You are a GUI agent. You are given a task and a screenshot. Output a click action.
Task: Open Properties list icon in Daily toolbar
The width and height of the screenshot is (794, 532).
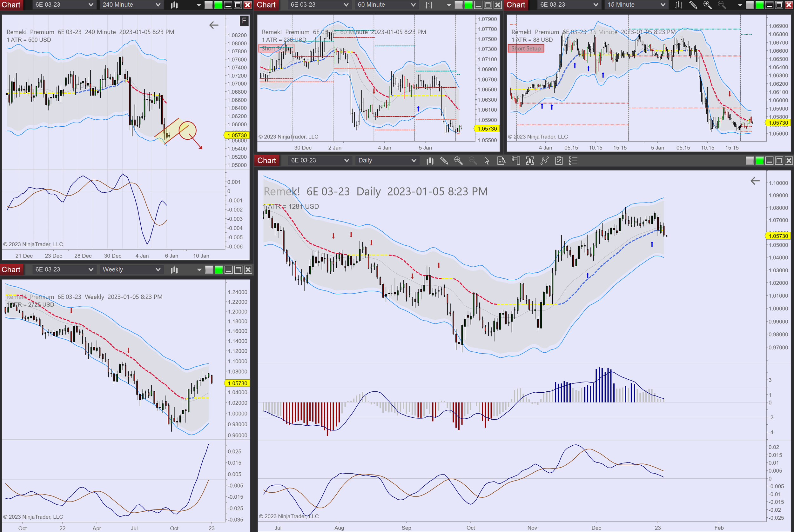tap(573, 161)
